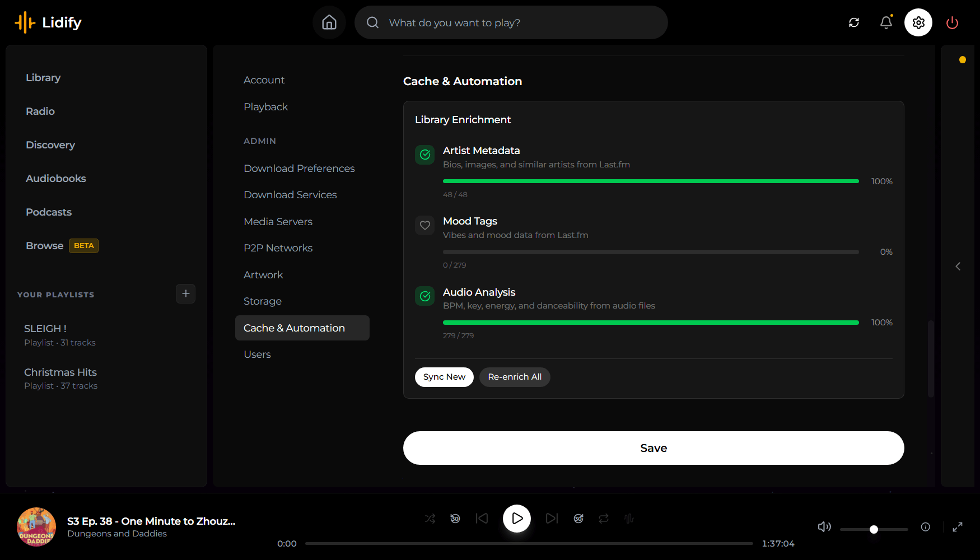Click the settings page scrollbar

tap(931, 358)
